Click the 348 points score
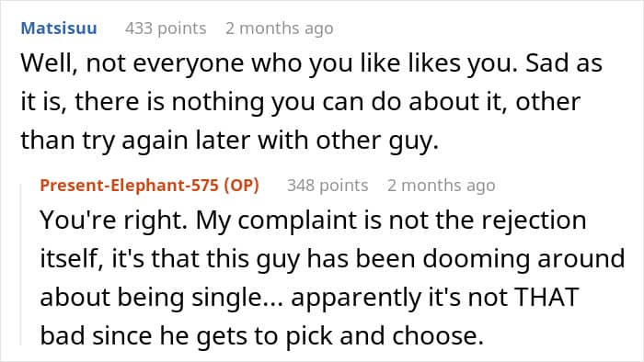644x362 pixels. [328, 186]
